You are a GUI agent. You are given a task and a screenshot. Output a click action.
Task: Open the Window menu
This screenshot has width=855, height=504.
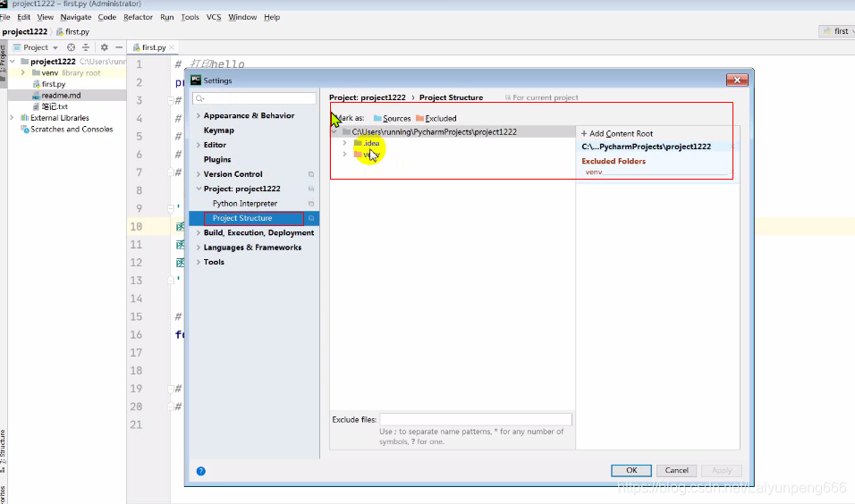[242, 17]
